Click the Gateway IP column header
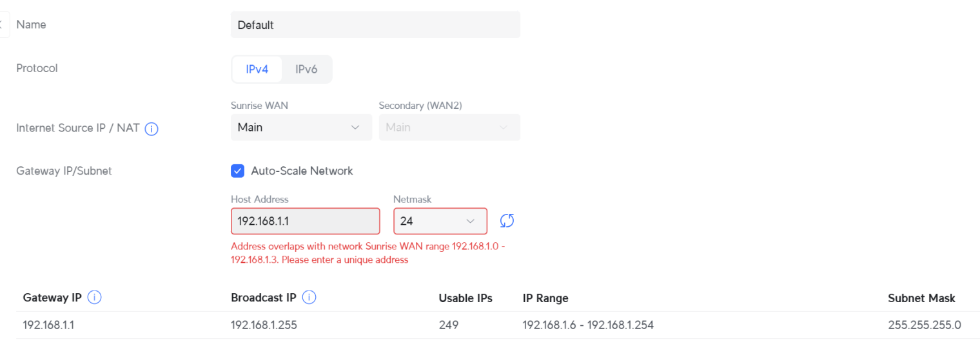Screen dimensions: 980x344 [x=52, y=298]
